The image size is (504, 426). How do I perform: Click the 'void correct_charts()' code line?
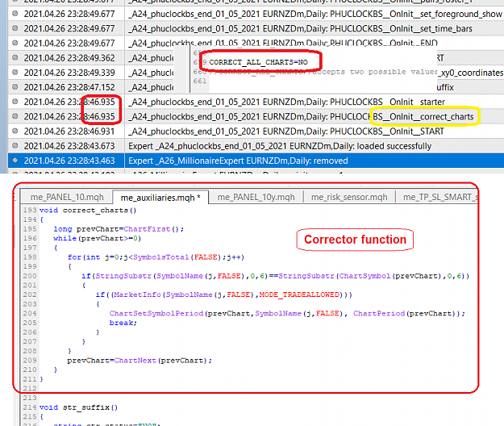pyautogui.click(x=88, y=211)
